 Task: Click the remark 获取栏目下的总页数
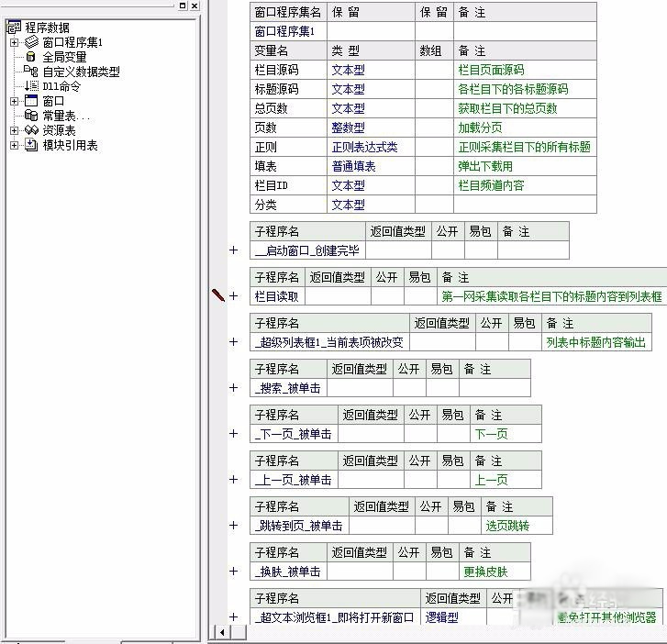click(x=507, y=108)
